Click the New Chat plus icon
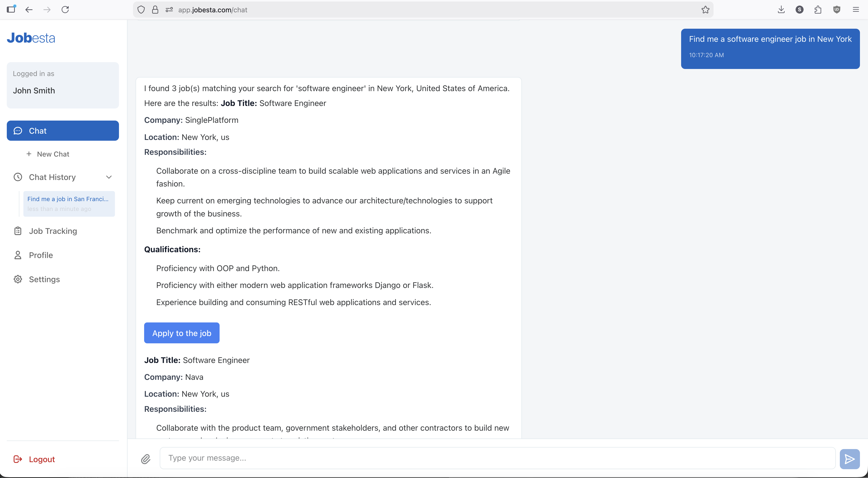 pyautogui.click(x=29, y=154)
